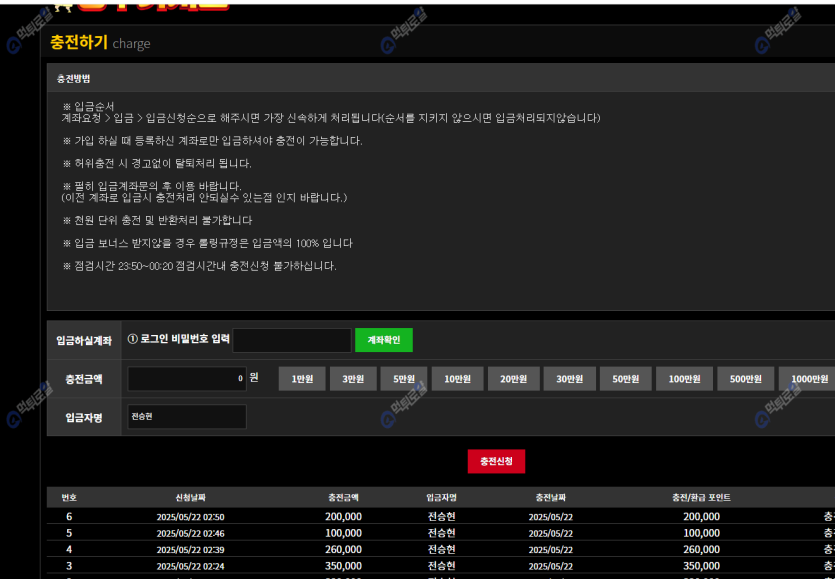835x579 pixels.
Task: Select the 1만원 quick amount button
Action: 301,379
